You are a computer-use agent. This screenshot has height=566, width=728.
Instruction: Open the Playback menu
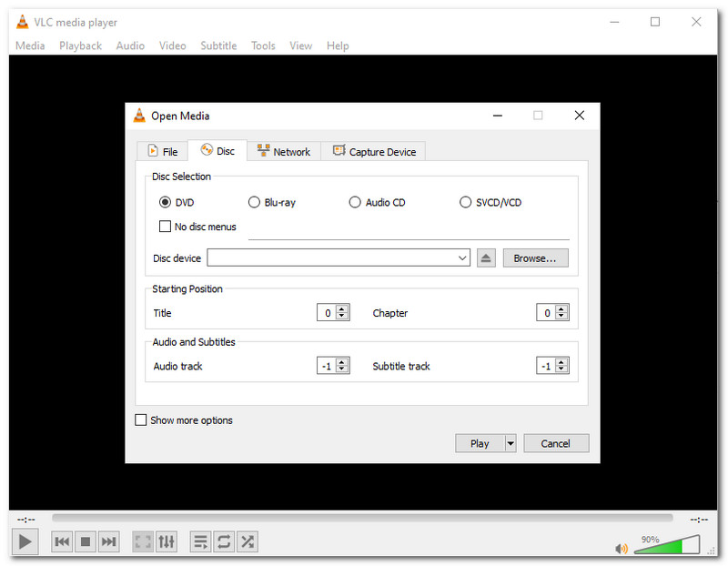tap(80, 45)
